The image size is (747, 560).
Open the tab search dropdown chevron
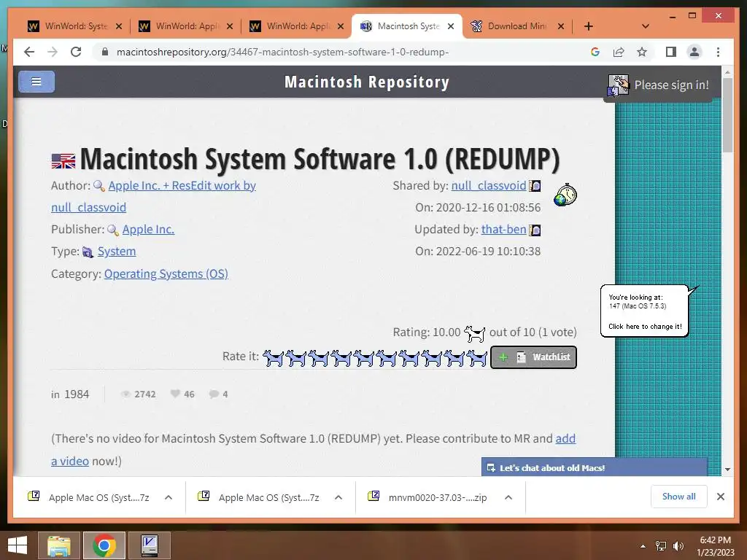[646, 26]
